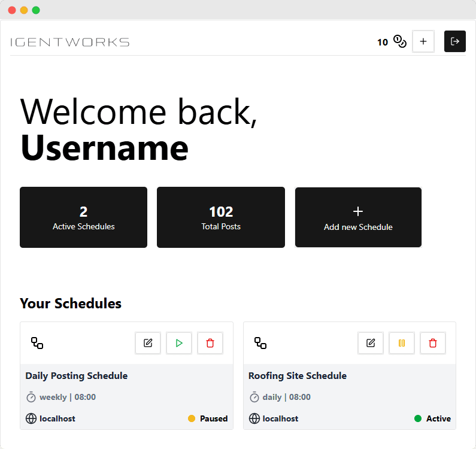Click the logout icon in header
Image resolution: width=476 pixels, height=449 pixels.
click(x=454, y=41)
